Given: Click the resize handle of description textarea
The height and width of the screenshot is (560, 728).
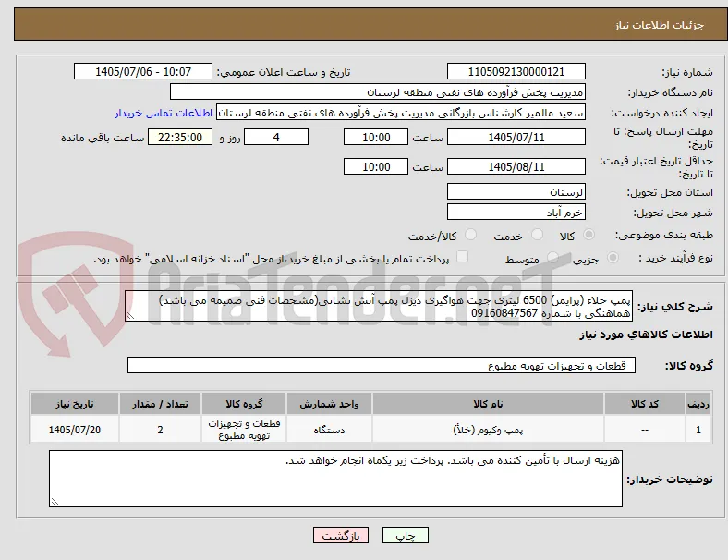Looking at the screenshot, I should (130, 316).
